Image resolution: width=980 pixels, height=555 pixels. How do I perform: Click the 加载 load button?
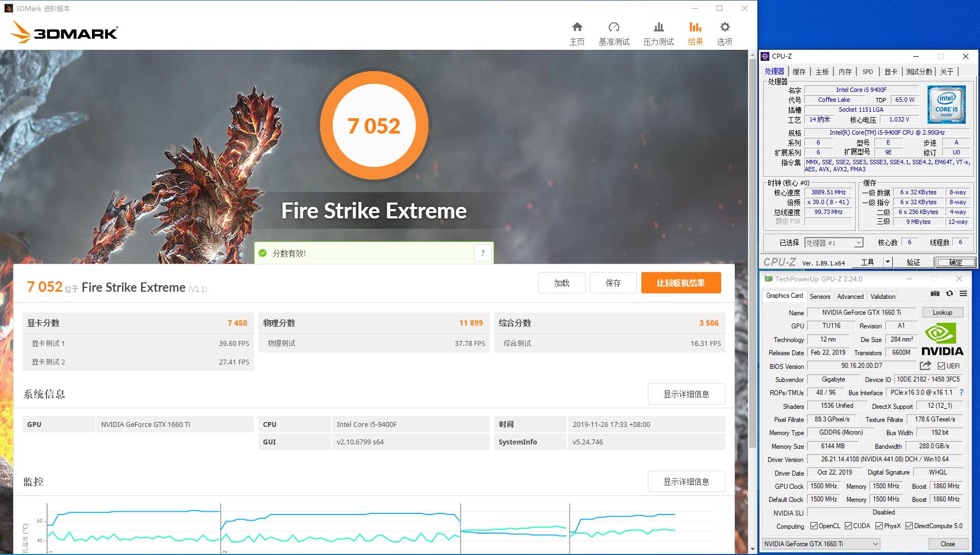point(561,283)
